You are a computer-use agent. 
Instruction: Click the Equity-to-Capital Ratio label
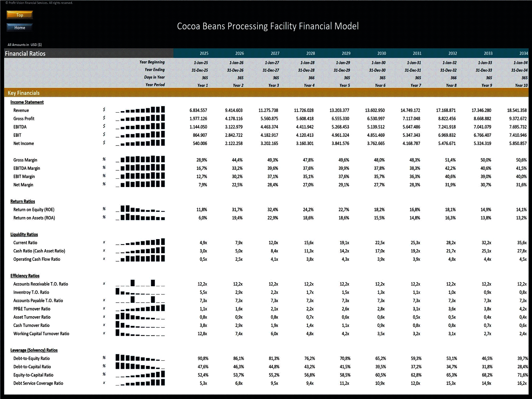click(33, 375)
